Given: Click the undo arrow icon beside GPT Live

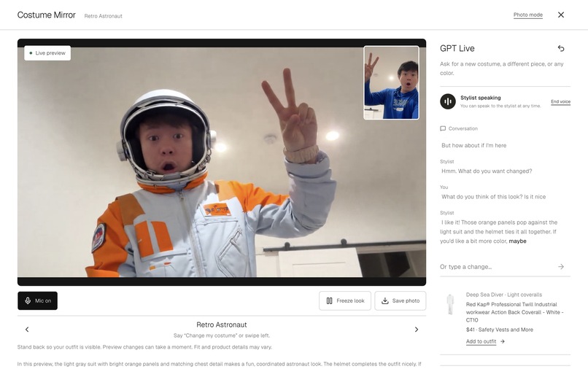Looking at the screenshot, I should tap(560, 48).
